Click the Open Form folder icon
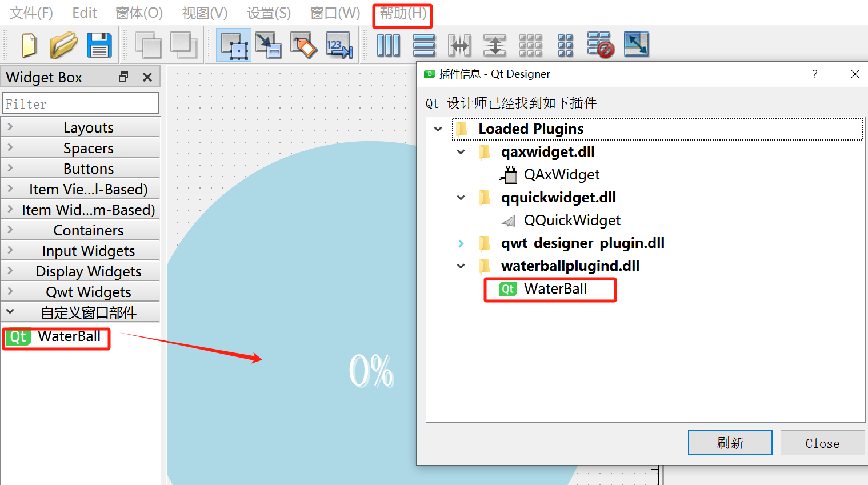The width and height of the screenshot is (868, 485). click(x=63, y=45)
